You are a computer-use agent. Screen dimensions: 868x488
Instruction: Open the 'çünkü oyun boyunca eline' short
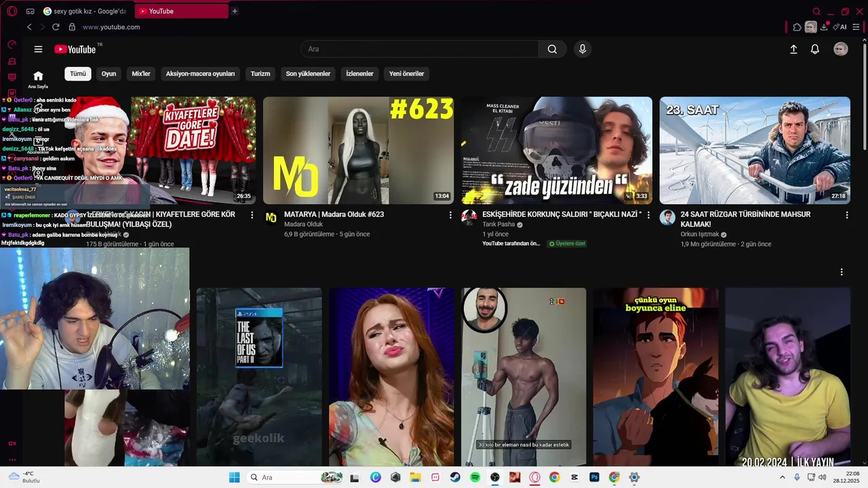coord(656,378)
